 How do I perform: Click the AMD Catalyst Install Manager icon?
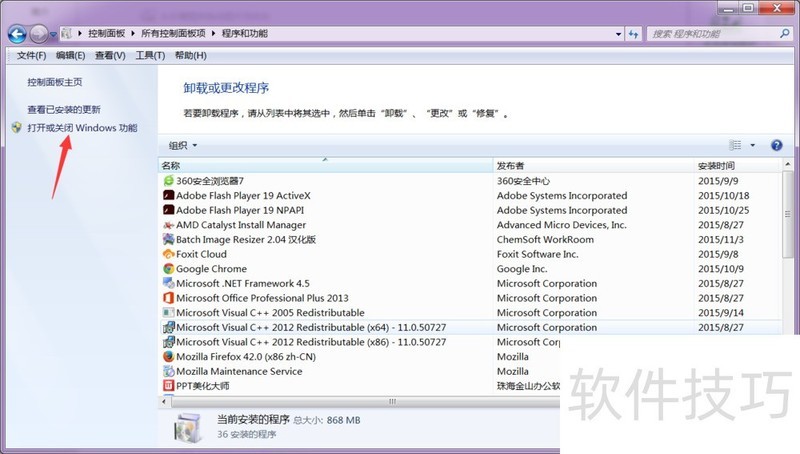click(x=168, y=225)
